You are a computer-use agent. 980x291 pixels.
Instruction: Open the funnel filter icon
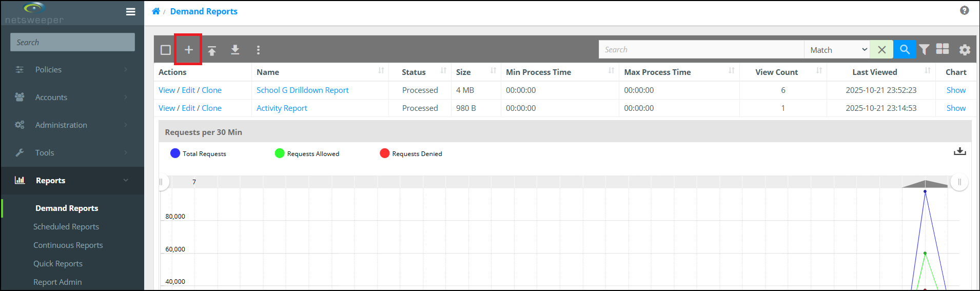924,49
